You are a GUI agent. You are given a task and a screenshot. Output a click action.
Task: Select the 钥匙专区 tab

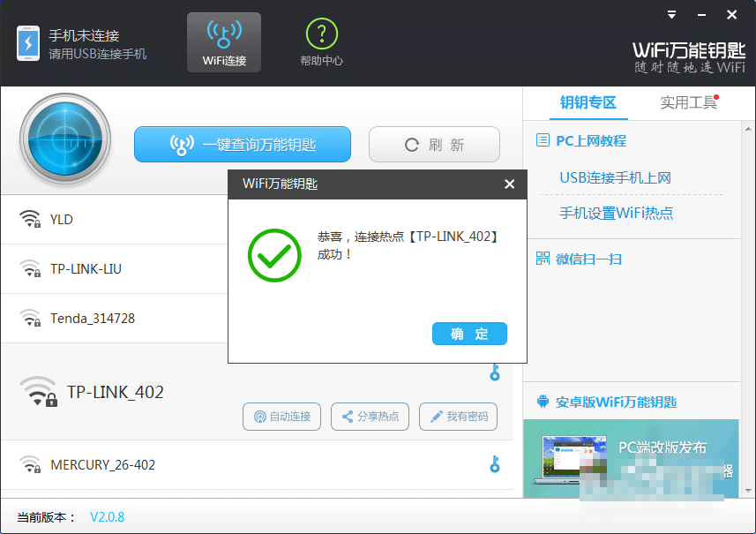tap(588, 102)
